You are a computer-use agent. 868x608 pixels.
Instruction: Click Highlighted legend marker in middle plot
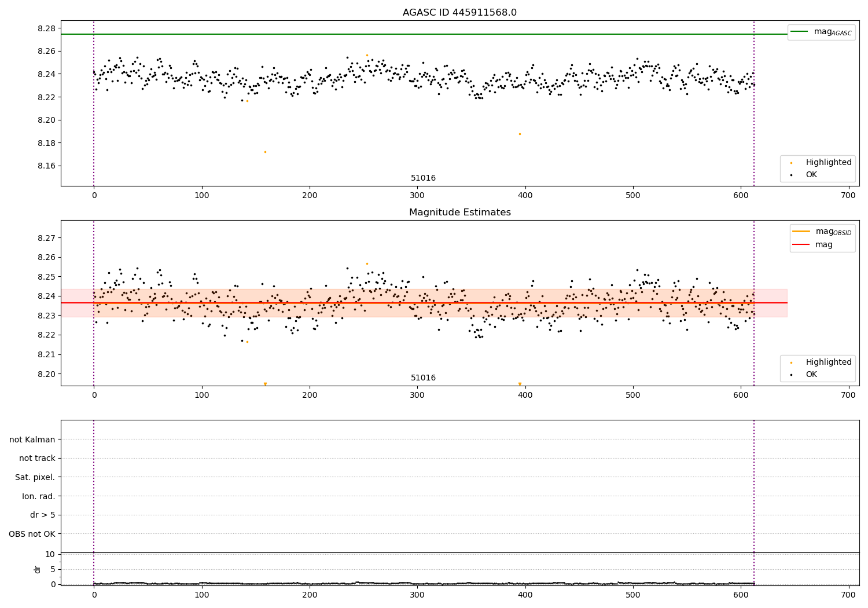791,362
